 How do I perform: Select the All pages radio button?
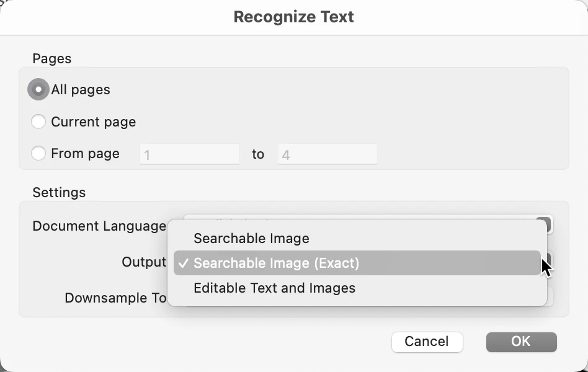click(x=38, y=90)
